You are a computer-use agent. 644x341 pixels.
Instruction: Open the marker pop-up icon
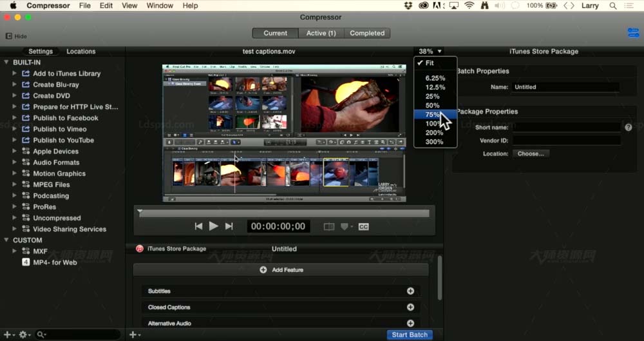click(x=345, y=227)
